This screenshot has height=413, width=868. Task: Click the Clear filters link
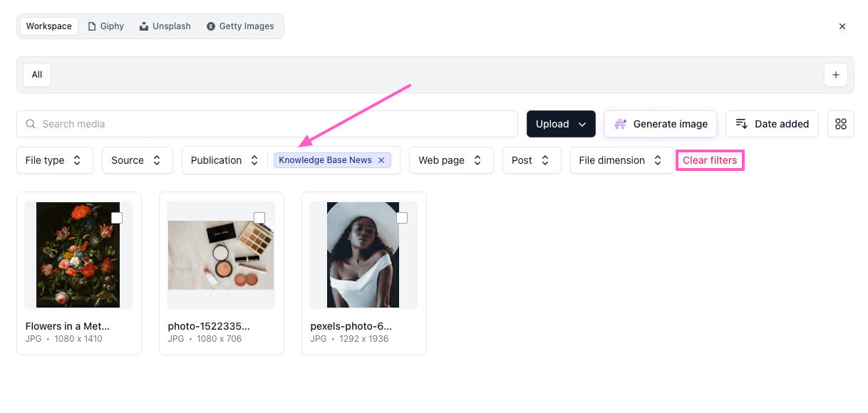coord(710,160)
